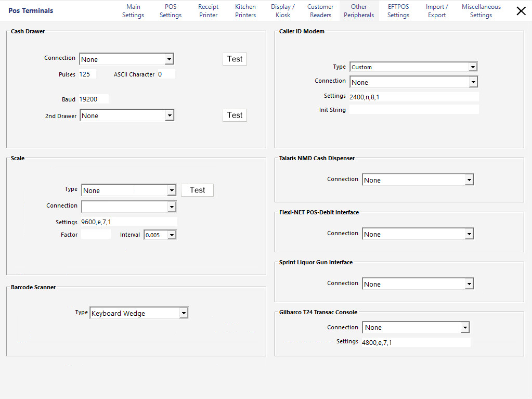Open the Flexi-NET POS-Debit Connection dropdown
532x399 pixels.
469,234
